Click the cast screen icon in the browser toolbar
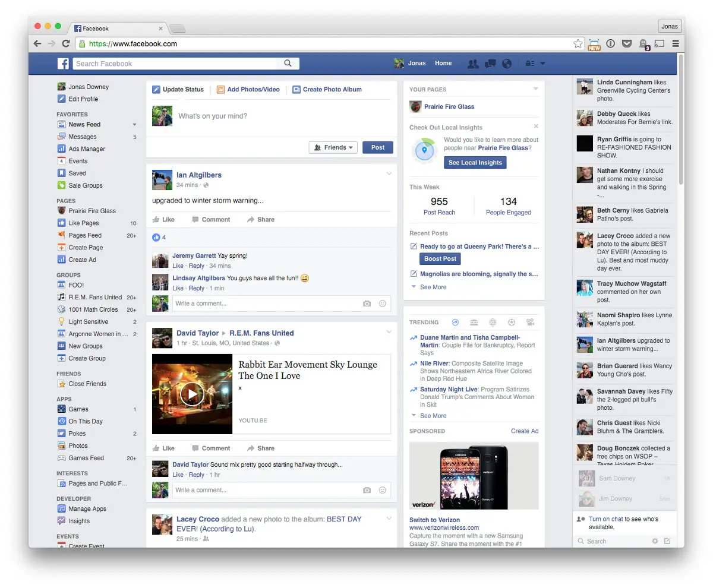This screenshot has width=713, height=588. tap(660, 43)
